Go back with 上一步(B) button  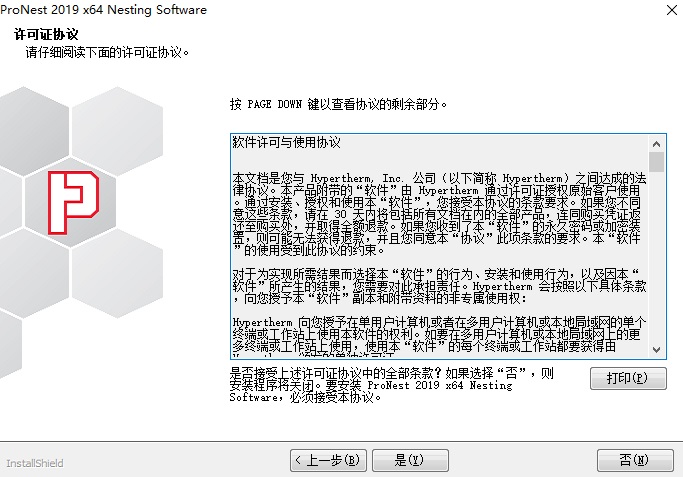pyautogui.click(x=328, y=460)
